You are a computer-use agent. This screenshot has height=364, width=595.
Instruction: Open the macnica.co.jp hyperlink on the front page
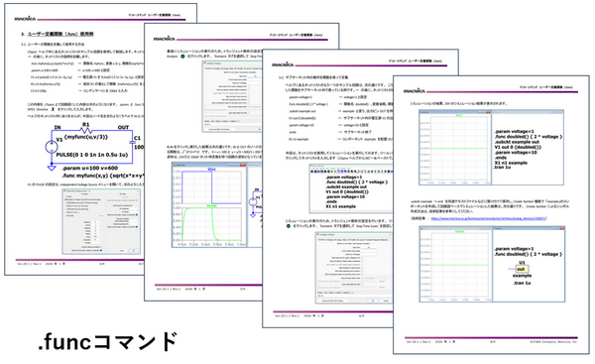click(x=488, y=218)
